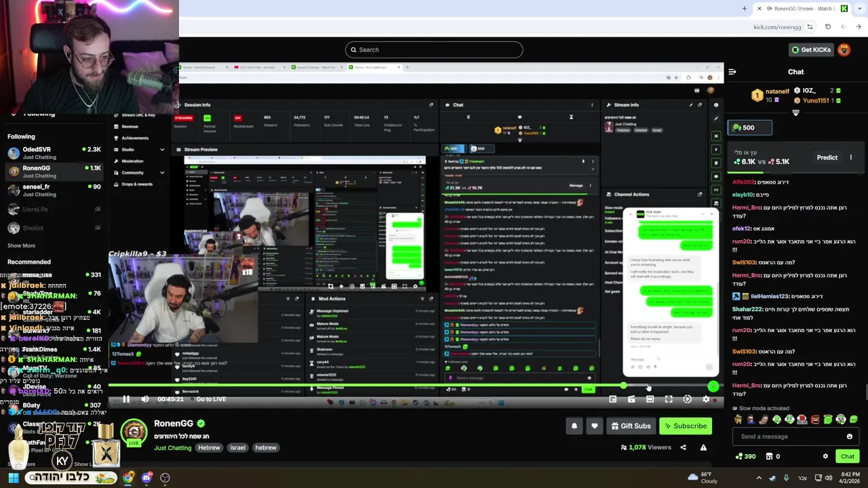
Task: Expand Show More under Following
Action: (21, 246)
